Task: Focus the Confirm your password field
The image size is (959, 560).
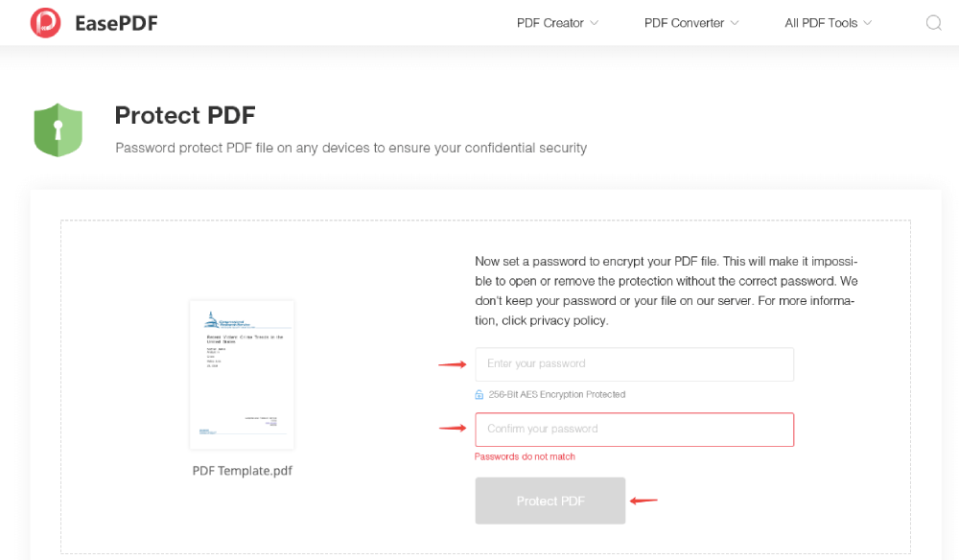Action: click(x=634, y=430)
